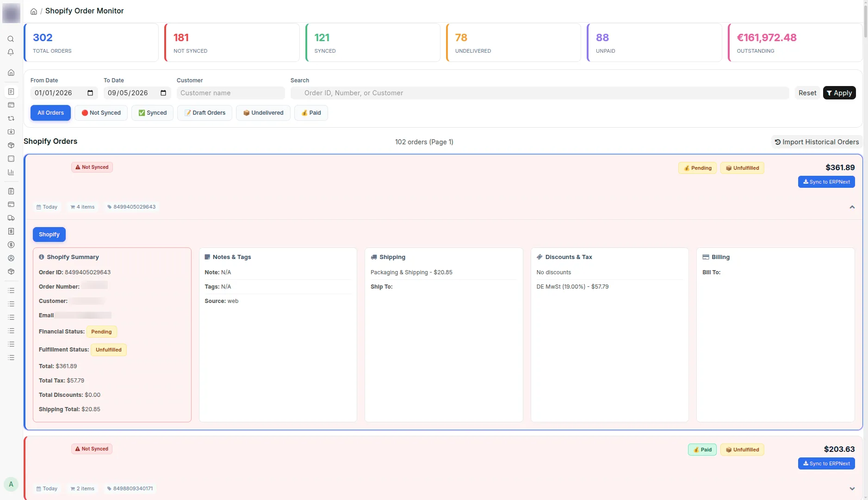Click the Paid badge on $203.63 order
This screenshot has height=500, width=868.
[x=702, y=450]
